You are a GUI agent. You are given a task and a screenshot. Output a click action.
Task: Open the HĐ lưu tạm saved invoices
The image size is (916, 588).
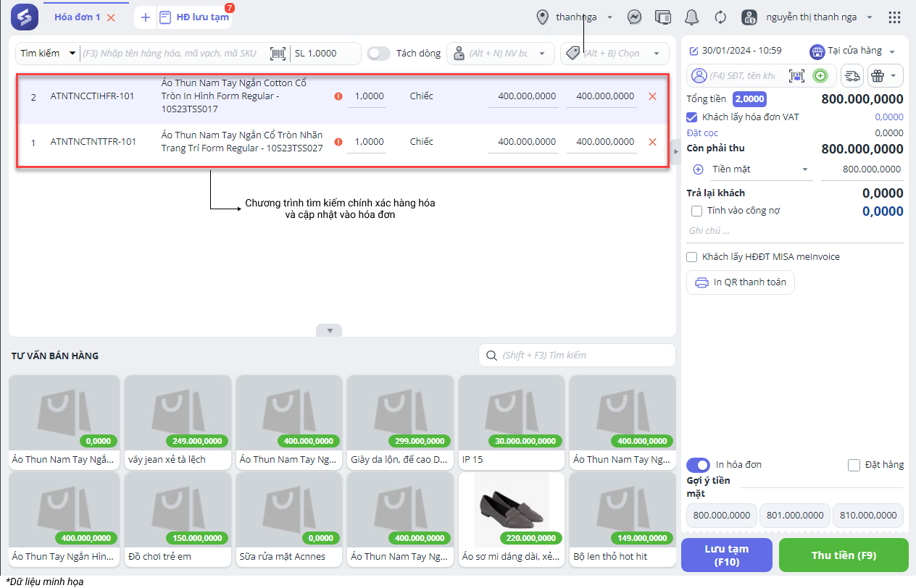click(x=193, y=17)
